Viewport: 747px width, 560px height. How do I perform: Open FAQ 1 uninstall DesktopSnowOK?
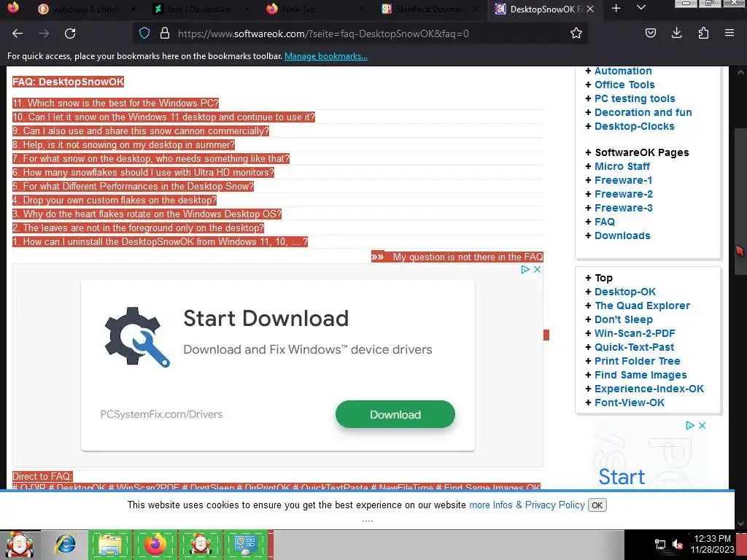pyautogui.click(x=160, y=241)
